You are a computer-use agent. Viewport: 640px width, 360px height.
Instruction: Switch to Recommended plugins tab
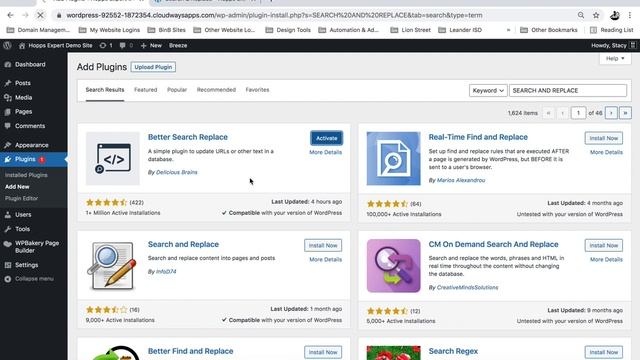216,90
